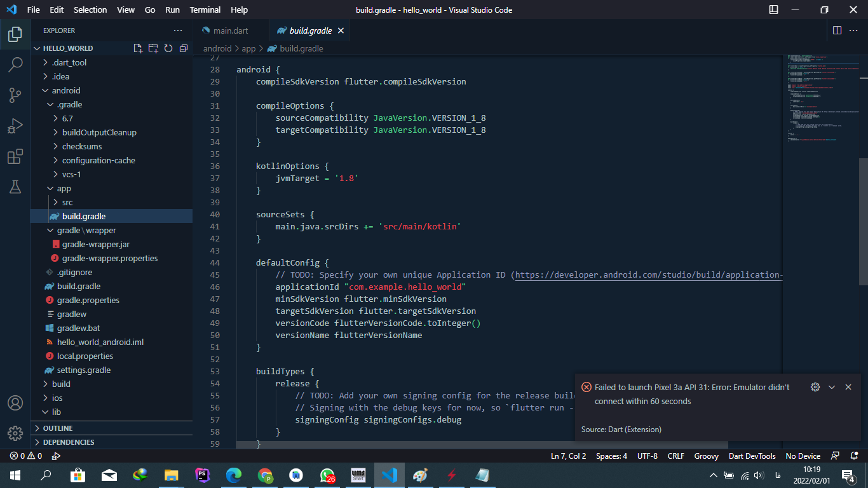Change indentation via Spaces: 4

click(611, 456)
